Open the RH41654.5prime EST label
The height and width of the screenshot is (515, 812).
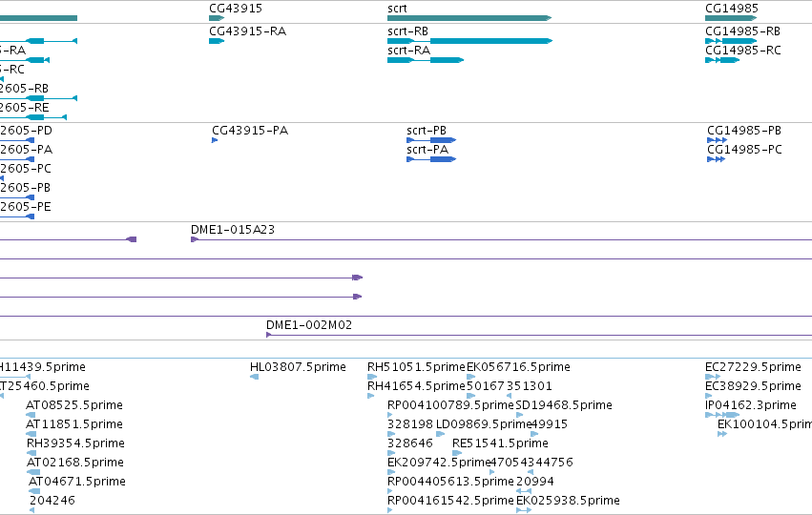tap(416, 386)
